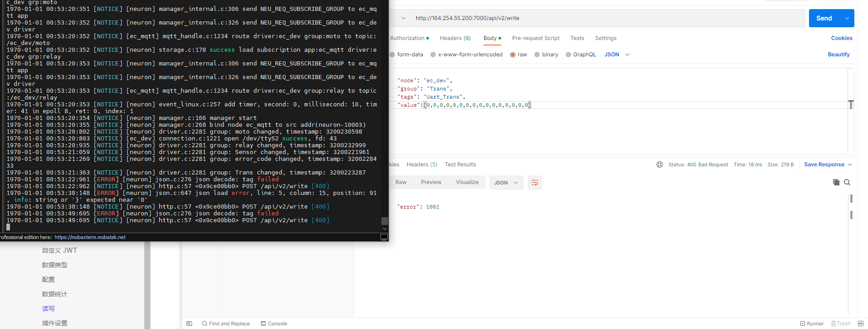Image resolution: width=868 pixels, height=329 pixels.
Task: Click the response Size 219 B value
Action: click(x=787, y=164)
